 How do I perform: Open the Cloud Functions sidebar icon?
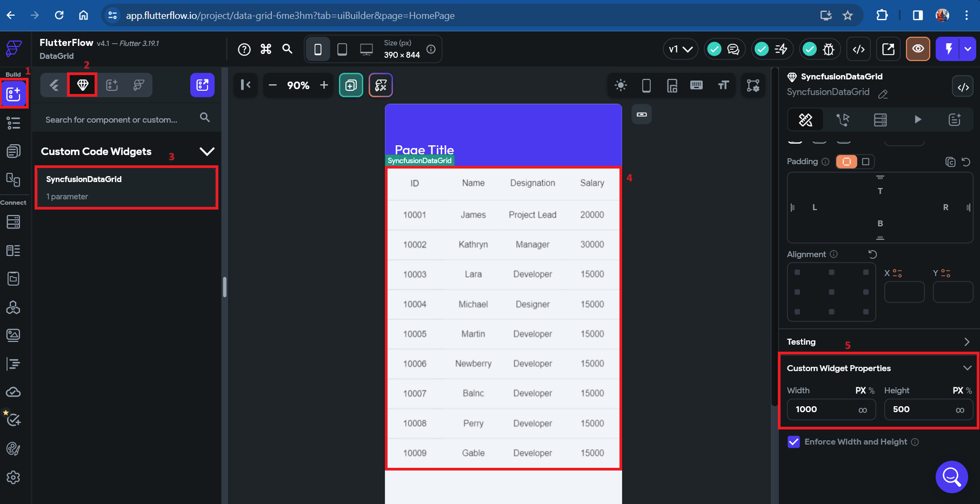[14, 392]
